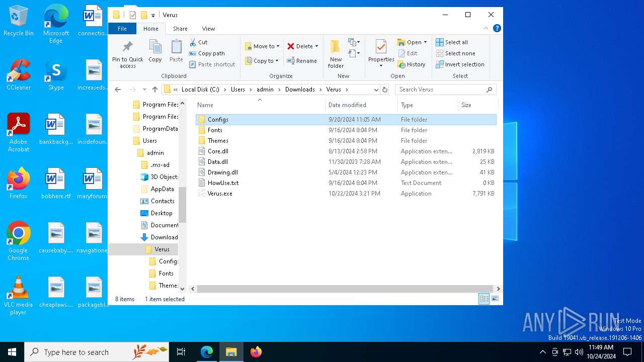Switch to Large icons view layout
Image resolution: width=644 pixels, height=362 pixels.
coord(495,299)
